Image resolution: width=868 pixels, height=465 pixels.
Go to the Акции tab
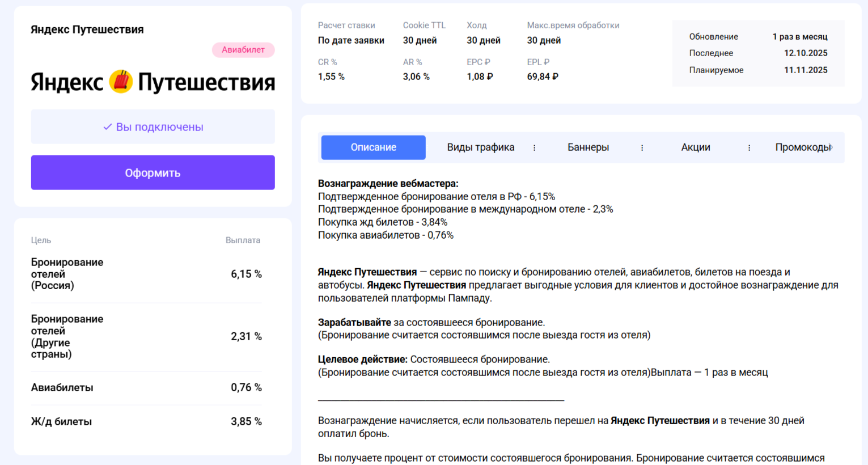[x=695, y=147]
